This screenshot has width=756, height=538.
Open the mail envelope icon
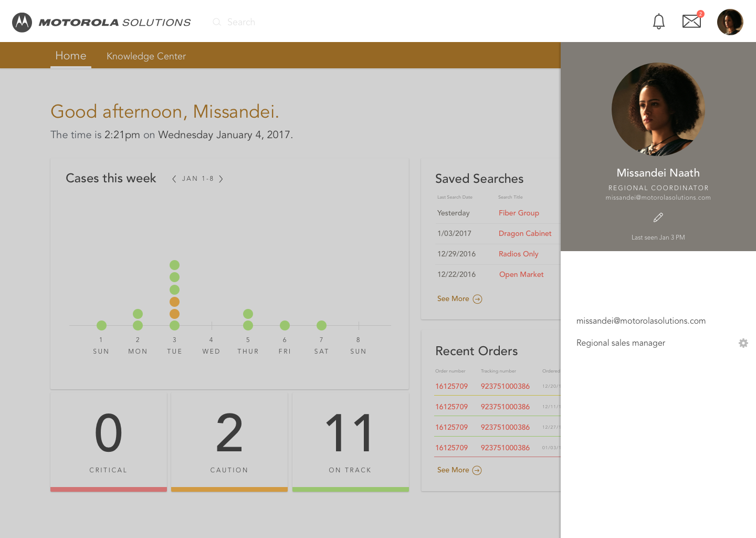(692, 21)
